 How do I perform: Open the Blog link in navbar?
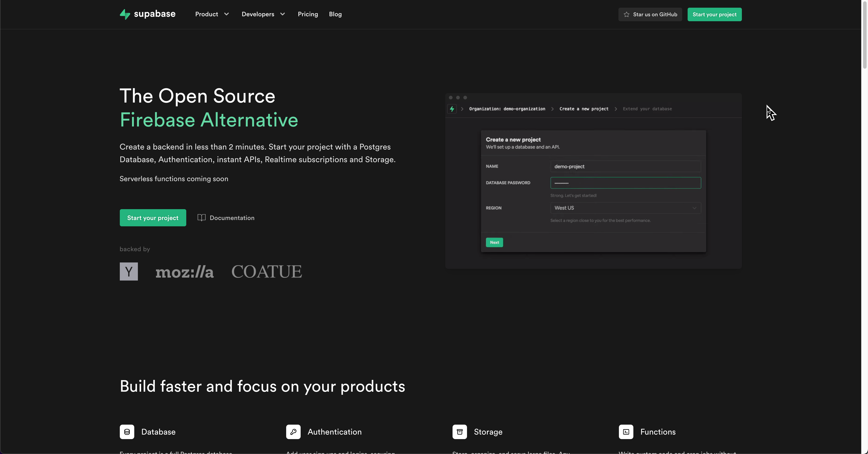coord(335,14)
